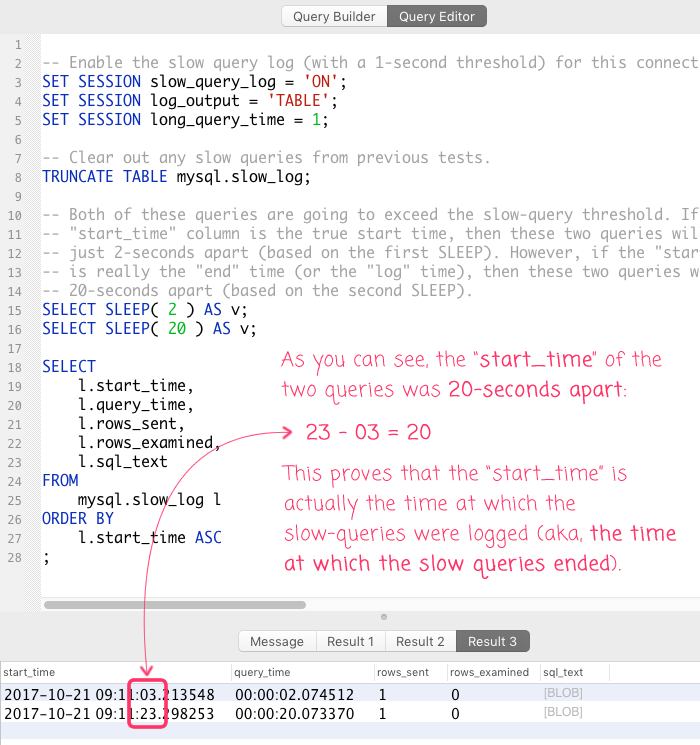Grab the split pane divider handle
The height and width of the screenshot is (745, 700).
point(384,617)
